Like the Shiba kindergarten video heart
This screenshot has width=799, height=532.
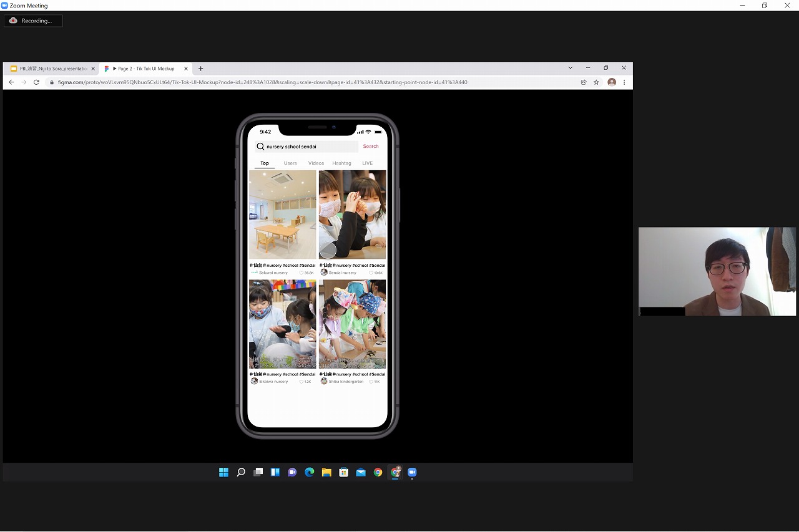coord(371,382)
